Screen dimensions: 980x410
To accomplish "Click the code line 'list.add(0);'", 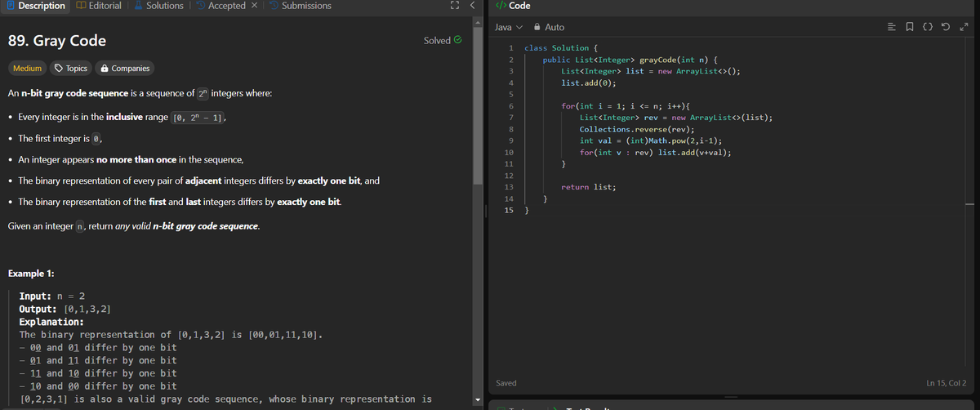I will point(588,83).
